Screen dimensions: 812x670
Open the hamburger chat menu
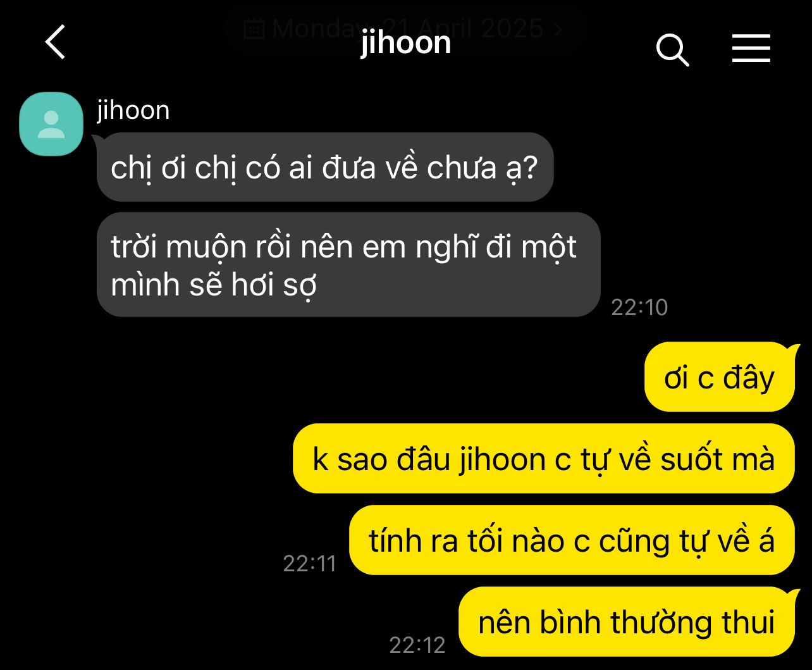[751, 49]
